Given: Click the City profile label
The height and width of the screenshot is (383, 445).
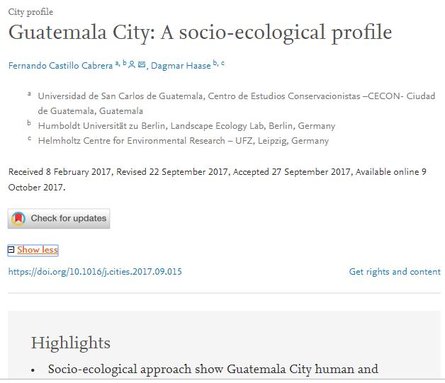Looking at the screenshot, I should (31, 12).
